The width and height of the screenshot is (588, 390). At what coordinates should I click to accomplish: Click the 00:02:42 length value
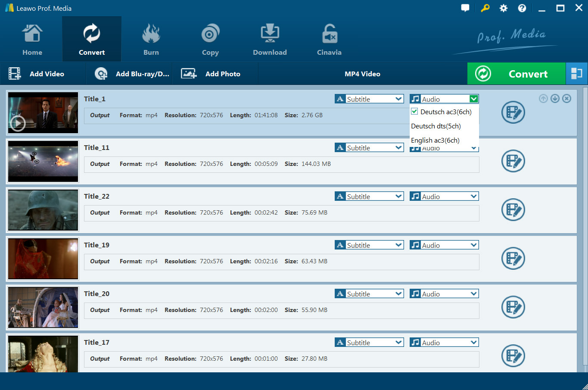point(266,212)
